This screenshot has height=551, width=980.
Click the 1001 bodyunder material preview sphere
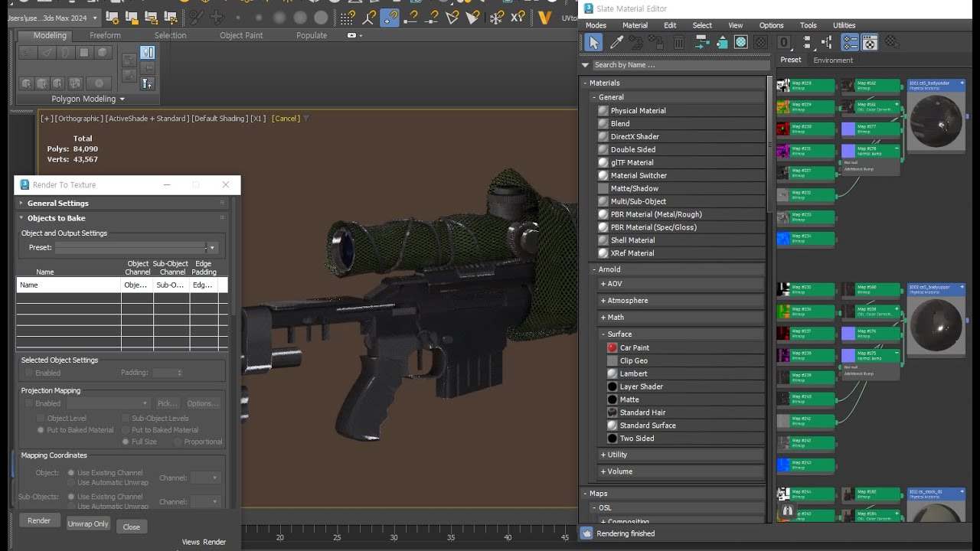(936, 120)
